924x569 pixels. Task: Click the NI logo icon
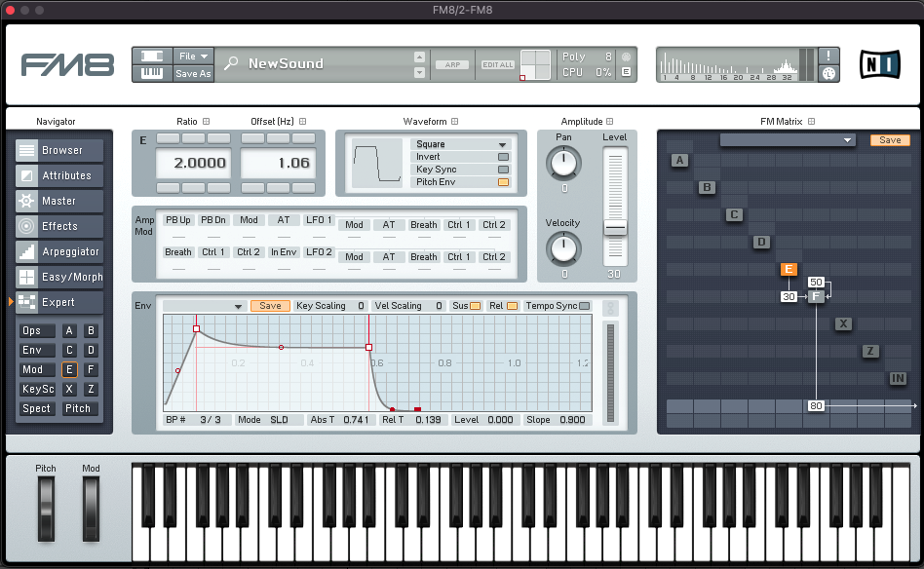[879, 64]
